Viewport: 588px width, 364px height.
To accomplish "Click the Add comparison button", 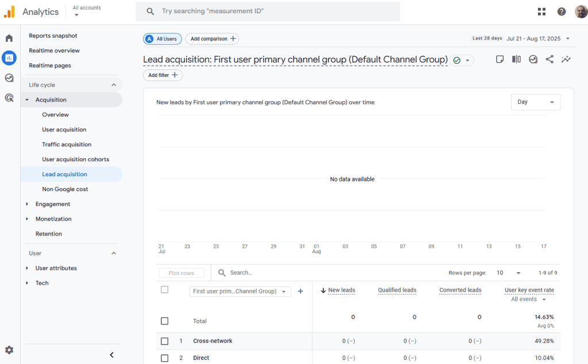I will [212, 39].
